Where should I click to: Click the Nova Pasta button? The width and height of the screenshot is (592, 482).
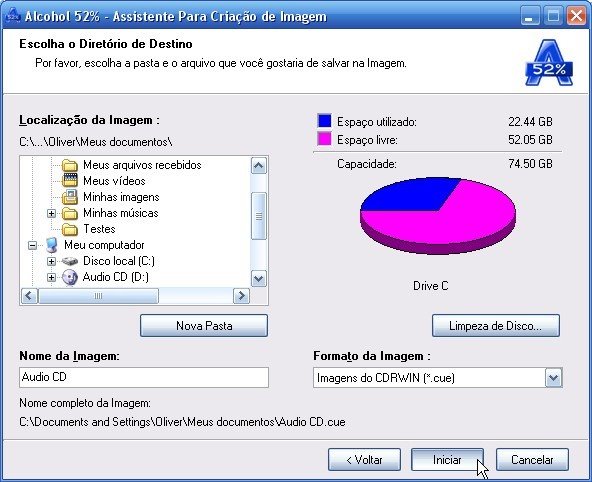click(x=204, y=325)
